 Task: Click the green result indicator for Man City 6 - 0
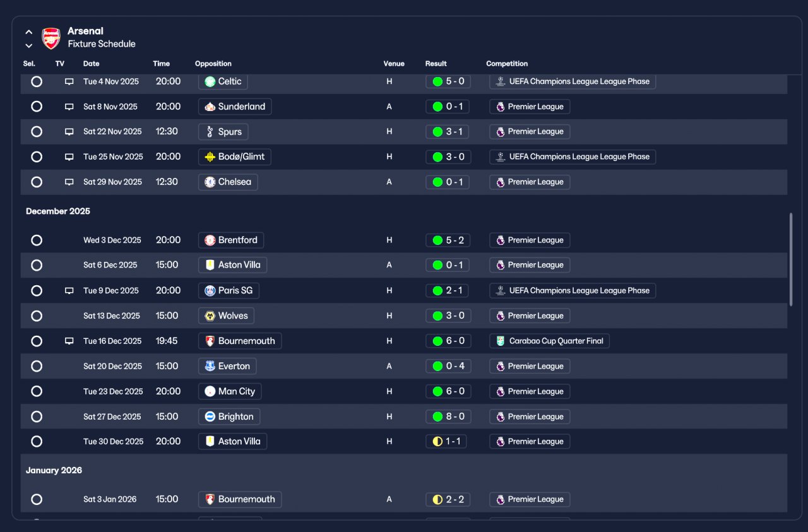(x=437, y=391)
